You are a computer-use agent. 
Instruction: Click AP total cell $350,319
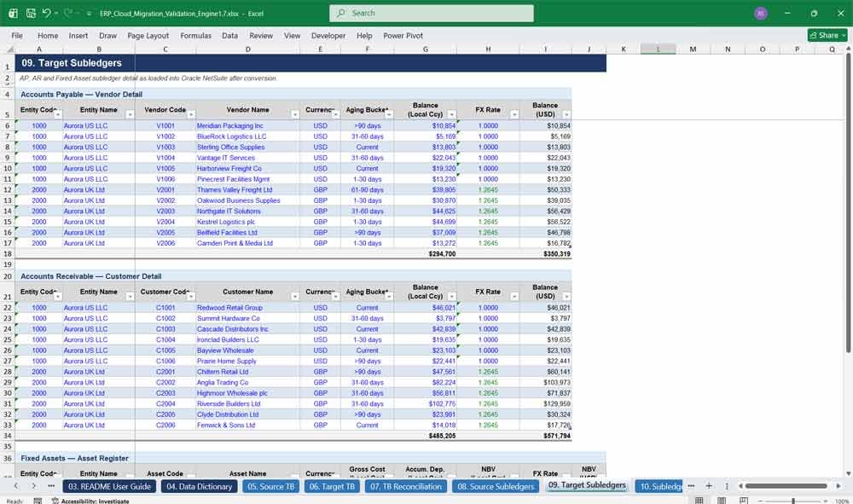point(545,254)
